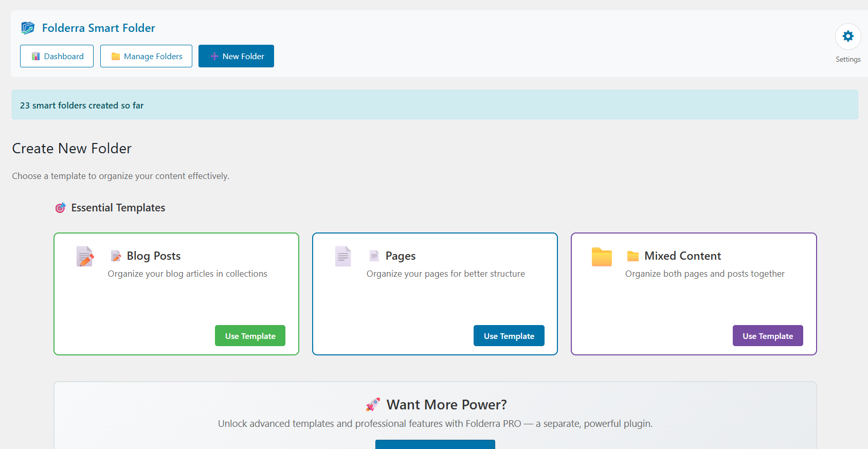Click the rocket icon near Want More Power

[373, 405]
